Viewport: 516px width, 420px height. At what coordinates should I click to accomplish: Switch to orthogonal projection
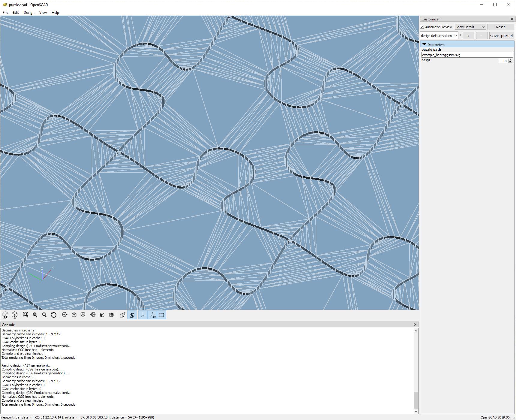click(x=132, y=315)
